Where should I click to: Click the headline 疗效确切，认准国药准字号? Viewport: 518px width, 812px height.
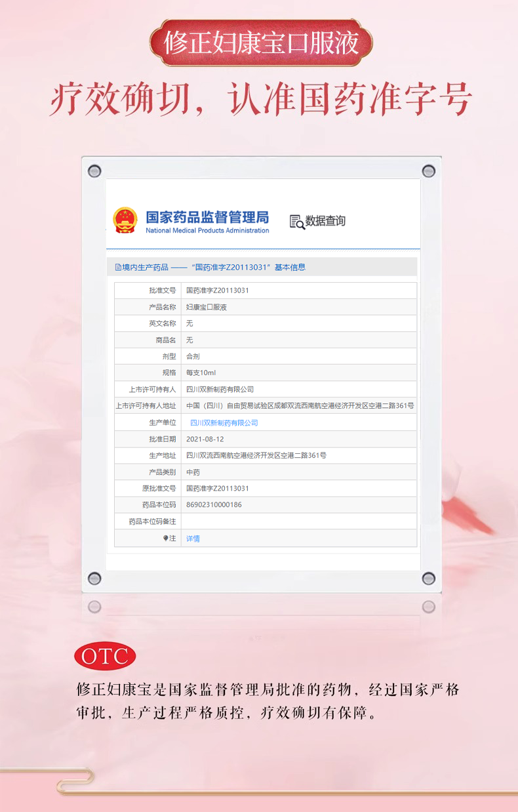point(261,100)
